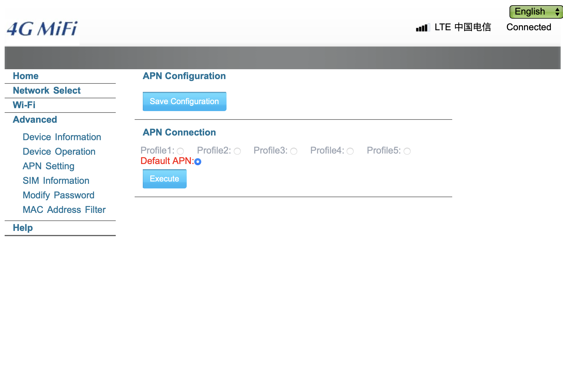Select the Profile3 radio button
The image size is (563, 392).
point(294,151)
